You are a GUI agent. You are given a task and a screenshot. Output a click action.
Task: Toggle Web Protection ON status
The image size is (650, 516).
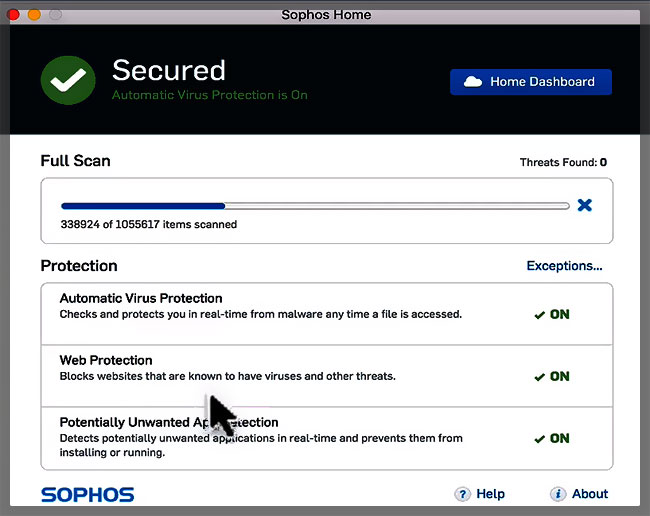tap(552, 376)
